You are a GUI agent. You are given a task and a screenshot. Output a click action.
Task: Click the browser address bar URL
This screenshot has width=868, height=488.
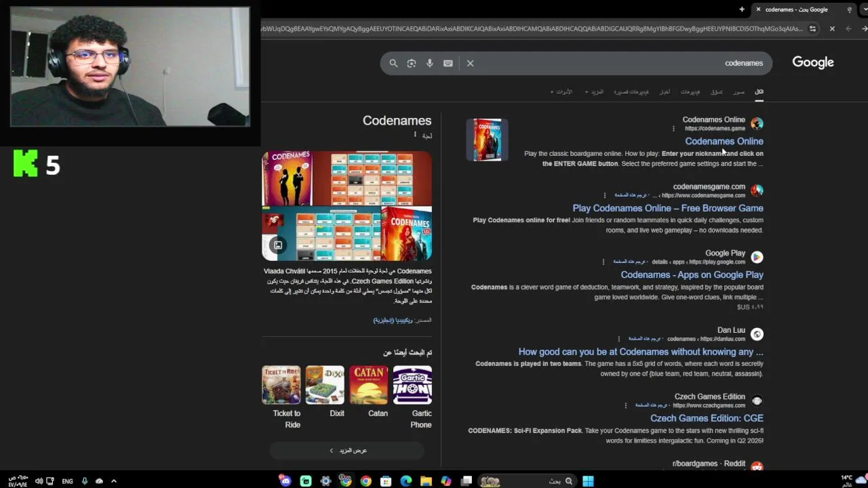pos(532,28)
